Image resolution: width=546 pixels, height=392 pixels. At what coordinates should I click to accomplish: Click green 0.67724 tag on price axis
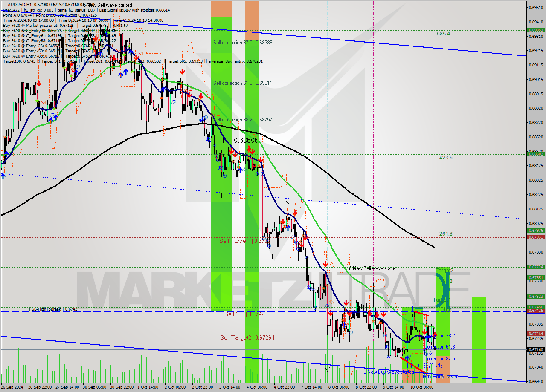click(536, 267)
